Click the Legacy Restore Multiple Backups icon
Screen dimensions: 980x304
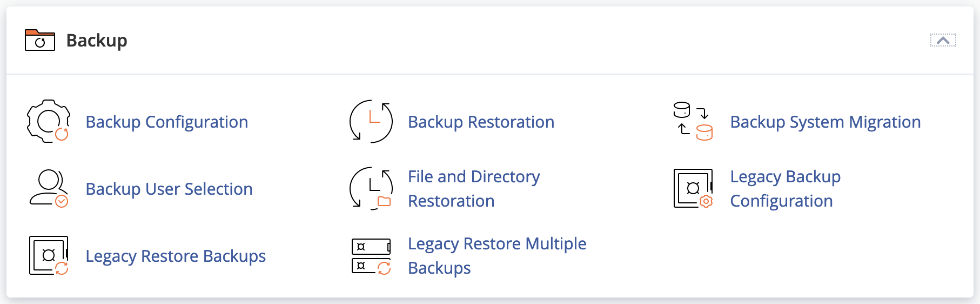coord(371,255)
